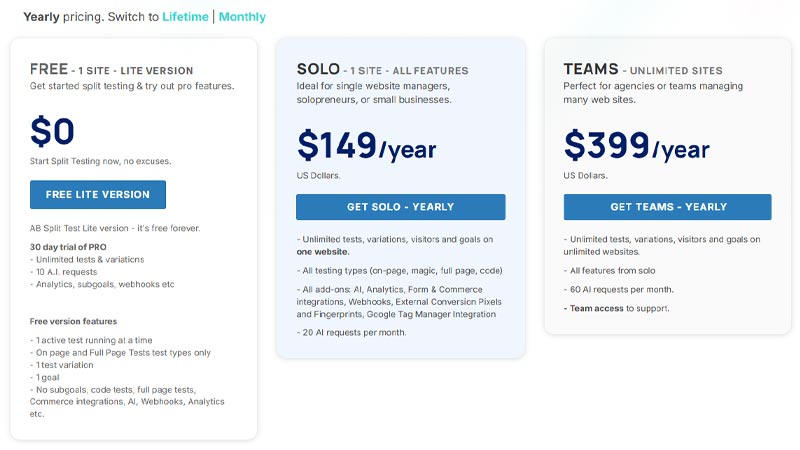Click the FREE LITE VERSION button

[x=98, y=194]
